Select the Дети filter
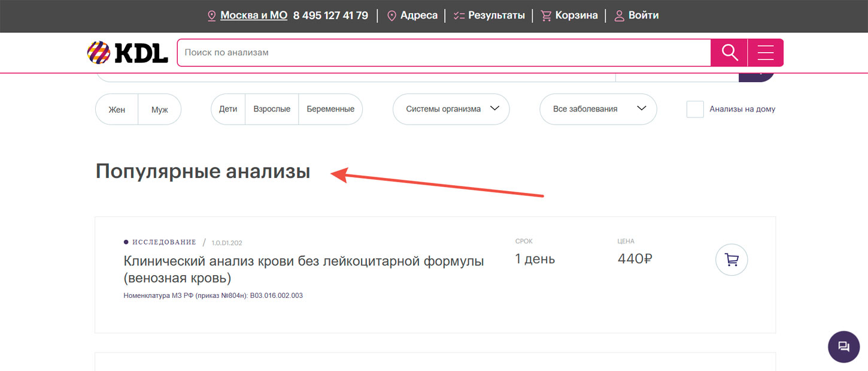Image resolution: width=868 pixels, height=371 pixels. click(x=228, y=109)
